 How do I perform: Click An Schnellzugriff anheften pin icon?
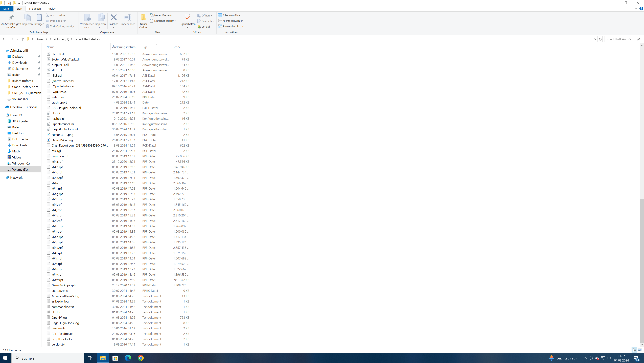(x=11, y=17)
